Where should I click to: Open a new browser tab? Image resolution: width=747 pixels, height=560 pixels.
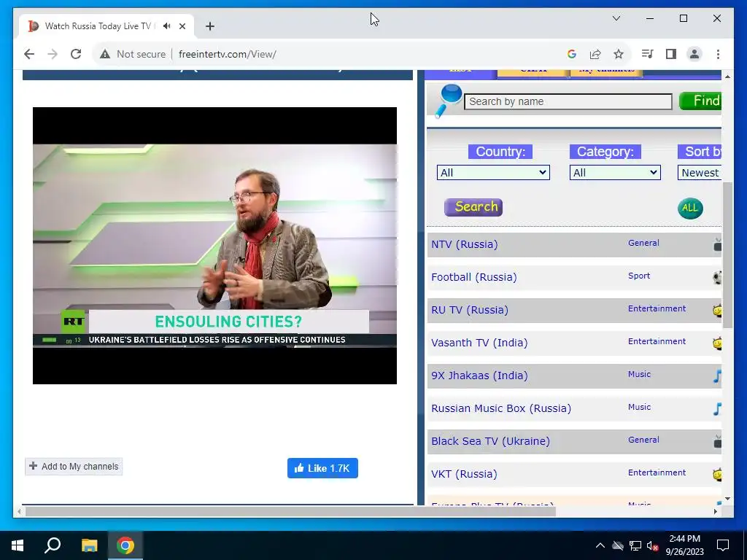pyautogui.click(x=210, y=26)
